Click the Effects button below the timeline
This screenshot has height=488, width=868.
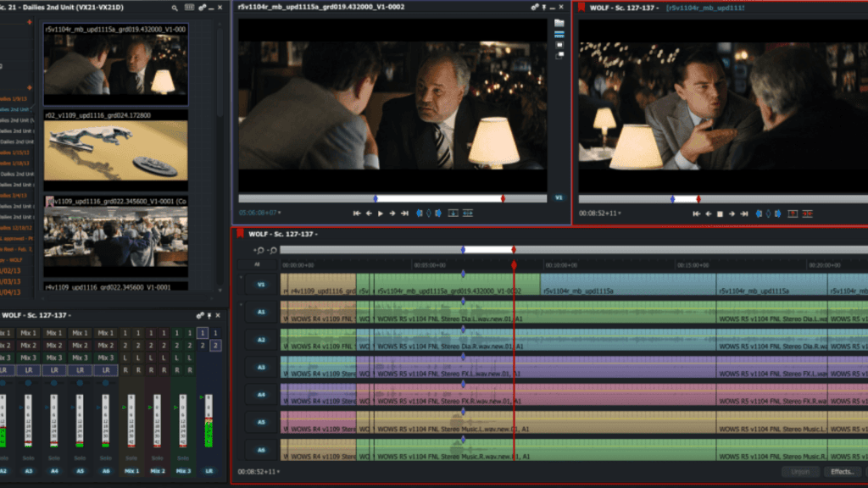842,471
